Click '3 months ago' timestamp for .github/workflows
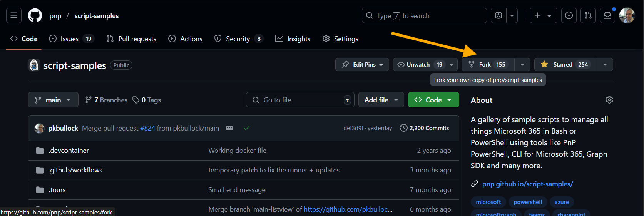Viewport: 644px width, 216px height. pyautogui.click(x=430, y=170)
